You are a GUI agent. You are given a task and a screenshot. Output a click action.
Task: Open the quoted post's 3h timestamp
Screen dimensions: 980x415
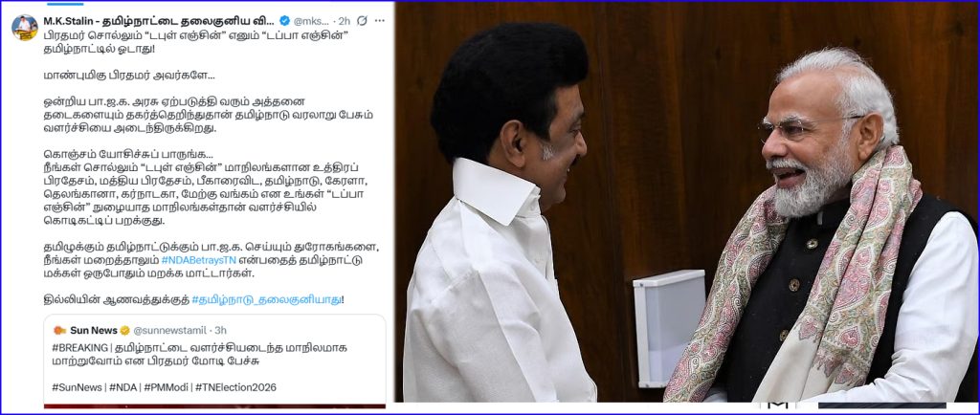[221, 330]
